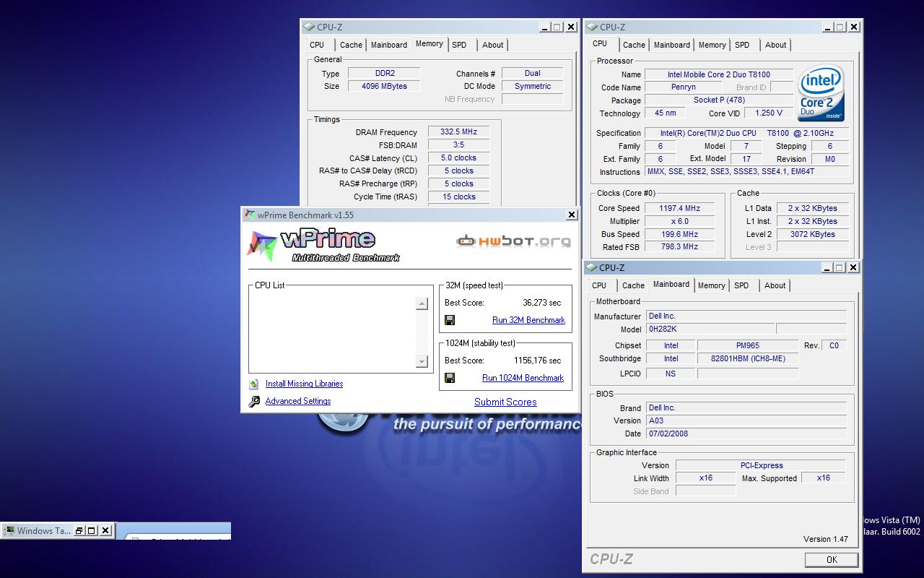Click Rated FSB 798.3 MHz value
Viewport: 924px width, 578px height.
[679, 247]
